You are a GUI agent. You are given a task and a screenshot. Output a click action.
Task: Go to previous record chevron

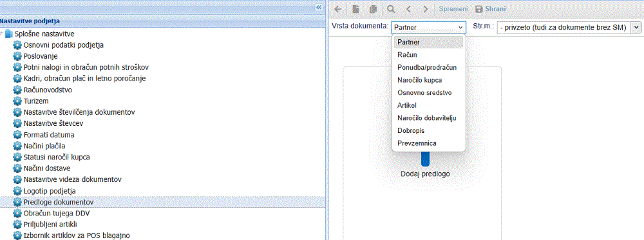coord(408,8)
